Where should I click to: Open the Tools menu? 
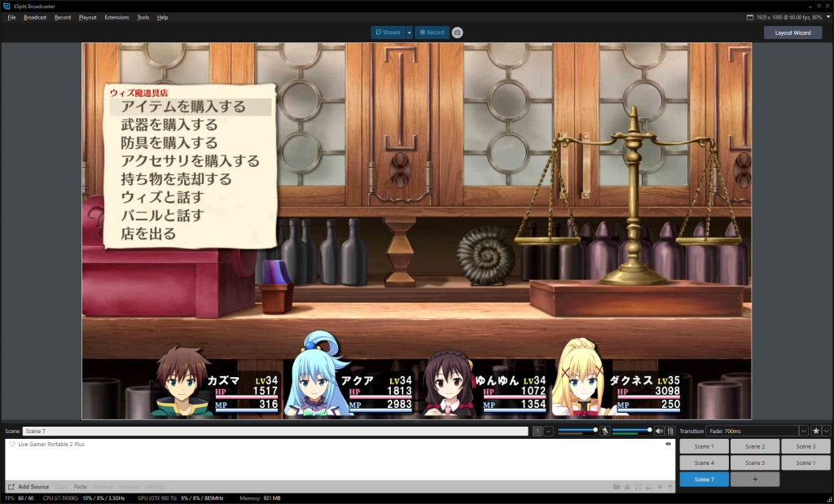pos(143,18)
